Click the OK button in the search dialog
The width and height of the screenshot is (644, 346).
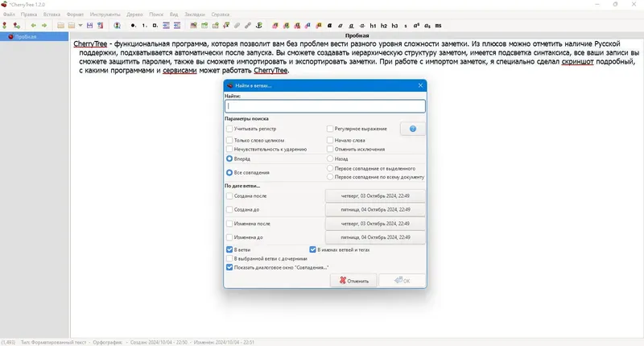pos(402,281)
